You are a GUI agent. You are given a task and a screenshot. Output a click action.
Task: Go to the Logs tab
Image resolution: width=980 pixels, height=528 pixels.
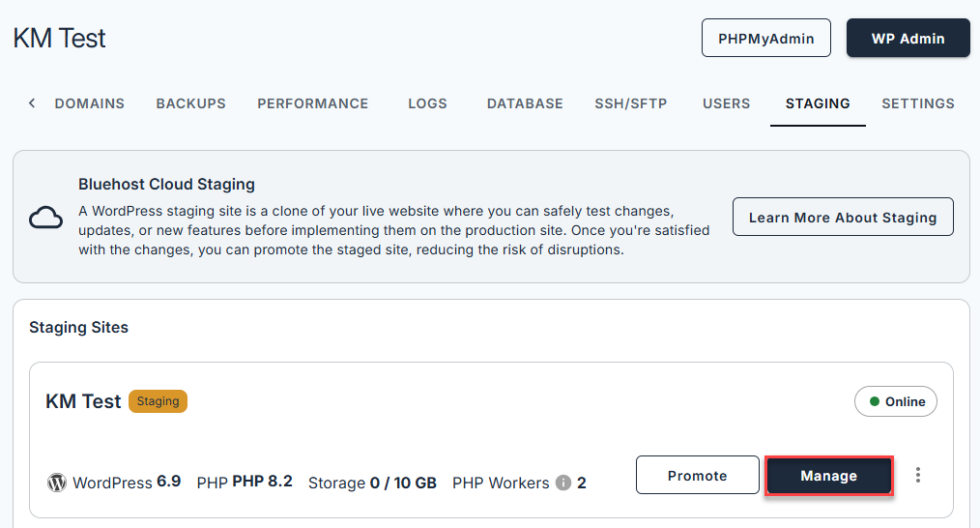tap(427, 103)
